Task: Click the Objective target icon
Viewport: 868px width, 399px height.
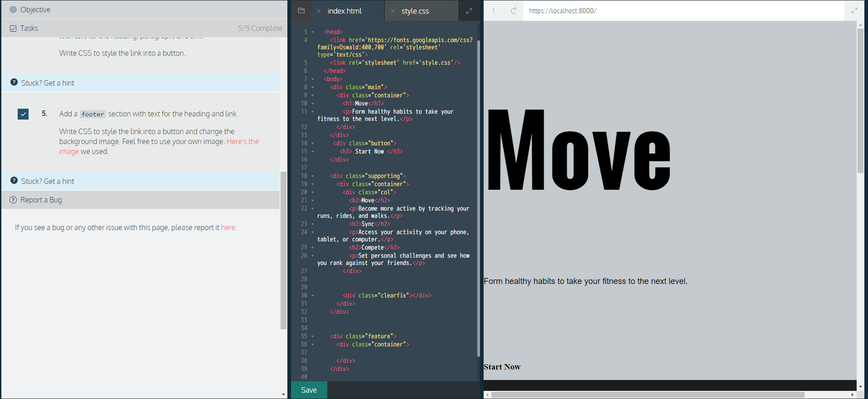Action: pyautogui.click(x=13, y=10)
